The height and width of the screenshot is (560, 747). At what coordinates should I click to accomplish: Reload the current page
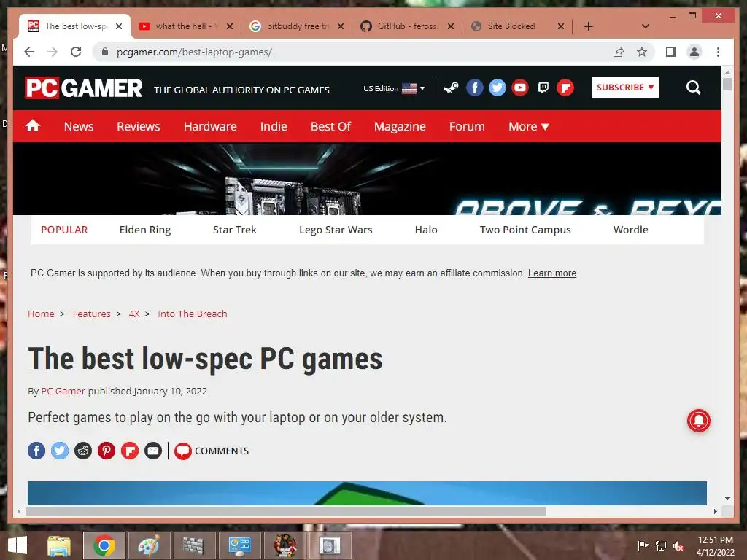click(76, 52)
